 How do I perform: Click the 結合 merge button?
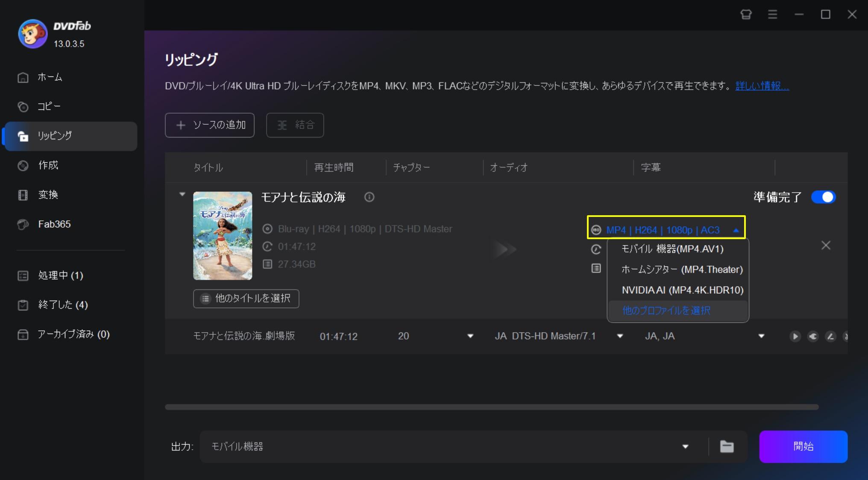pos(295,125)
